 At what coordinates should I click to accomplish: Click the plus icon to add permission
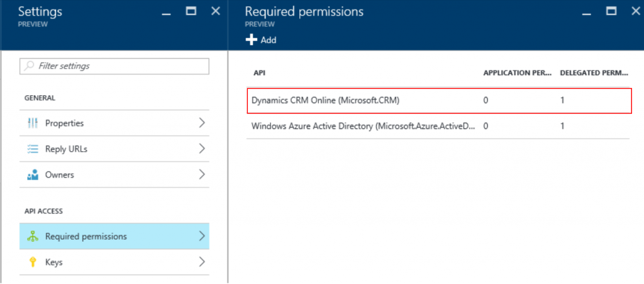coord(251,40)
